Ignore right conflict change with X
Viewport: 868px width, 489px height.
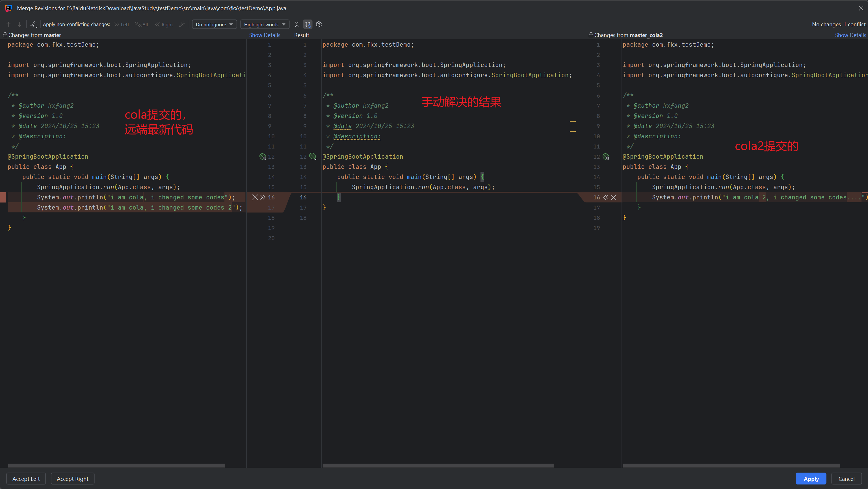click(614, 197)
